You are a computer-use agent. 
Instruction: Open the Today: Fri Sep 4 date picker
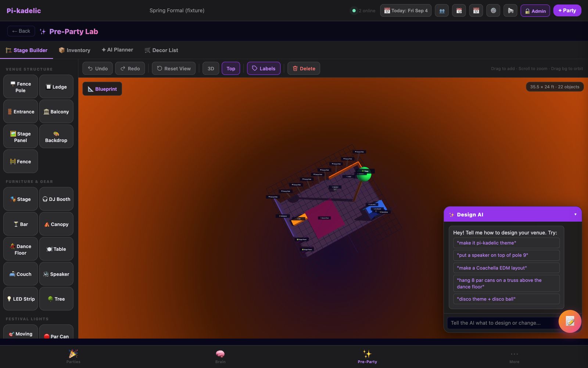406,11
